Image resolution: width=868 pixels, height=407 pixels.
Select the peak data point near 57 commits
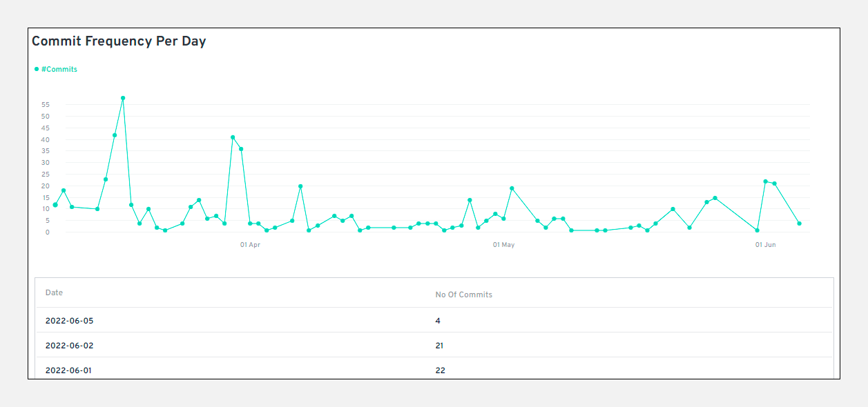123,97
